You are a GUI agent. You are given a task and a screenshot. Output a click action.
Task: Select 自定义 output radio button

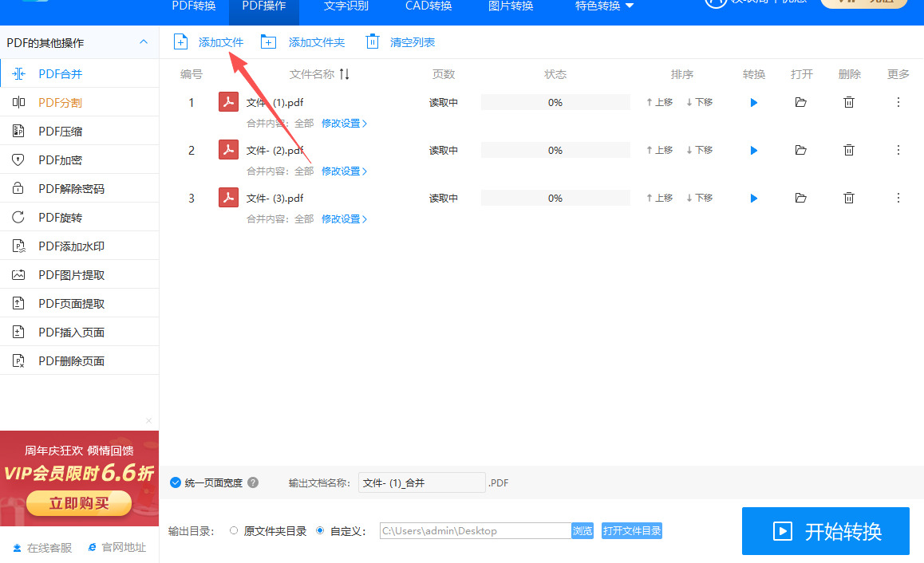(320, 530)
